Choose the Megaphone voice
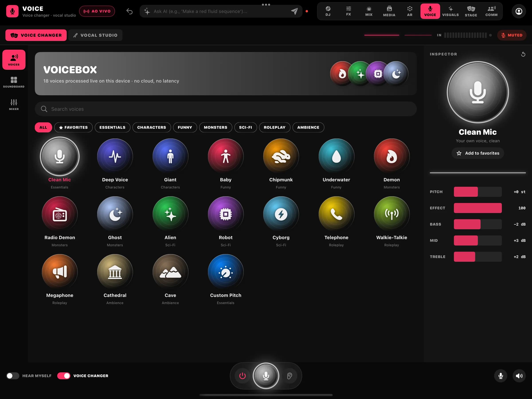This screenshot has height=399, width=532. pos(60,272)
